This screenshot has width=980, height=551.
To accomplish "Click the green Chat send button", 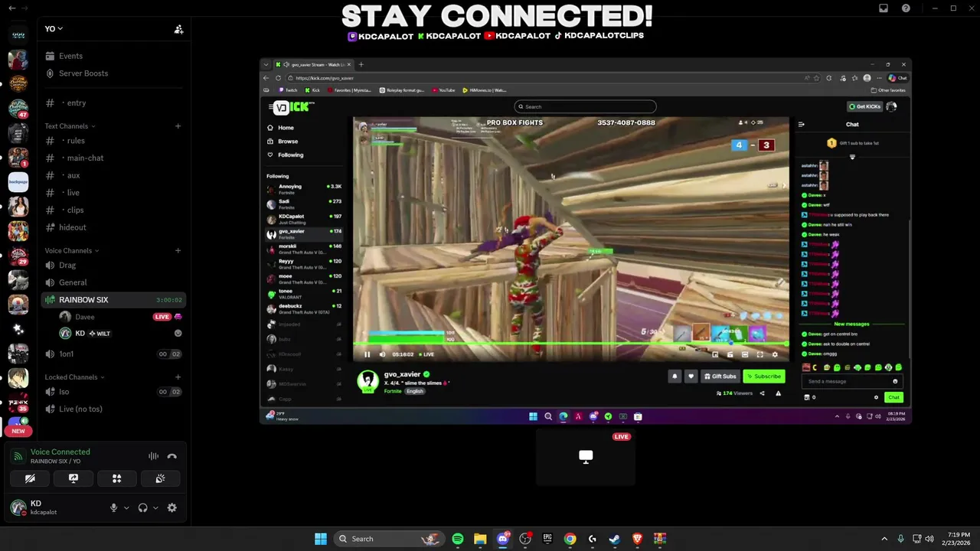I will 893,397.
